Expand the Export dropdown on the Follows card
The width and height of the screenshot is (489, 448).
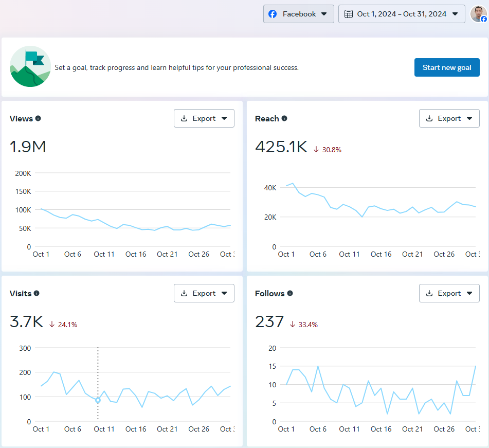coord(469,293)
